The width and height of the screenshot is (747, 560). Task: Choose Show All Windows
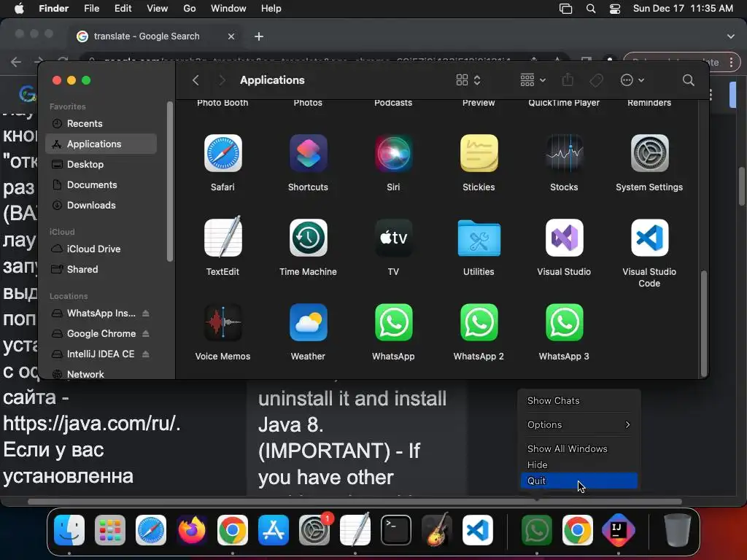click(578, 448)
